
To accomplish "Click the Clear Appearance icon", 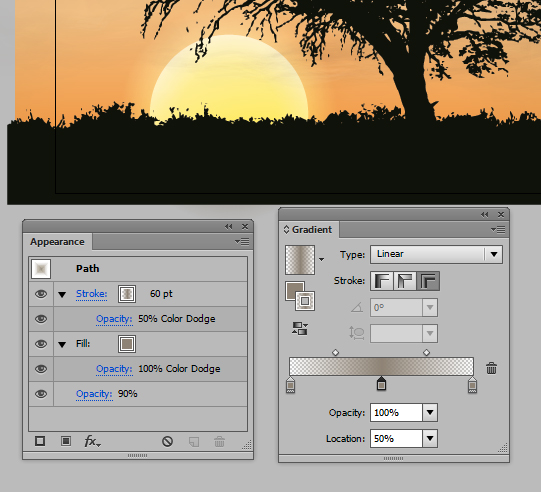I will pyautogui.click(x=167, y=441).
